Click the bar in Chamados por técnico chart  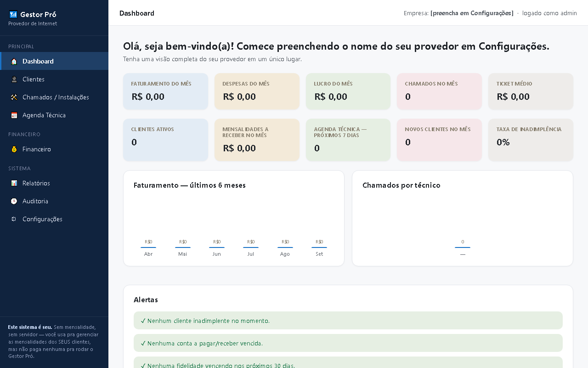point(463,247)
